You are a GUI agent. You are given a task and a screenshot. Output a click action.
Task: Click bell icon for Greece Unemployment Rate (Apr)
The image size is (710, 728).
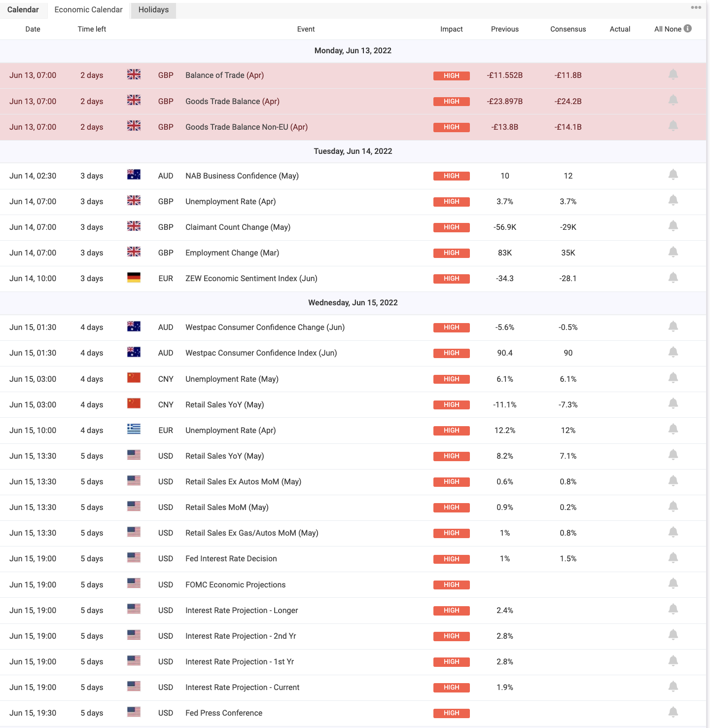[x=673, y=429]
